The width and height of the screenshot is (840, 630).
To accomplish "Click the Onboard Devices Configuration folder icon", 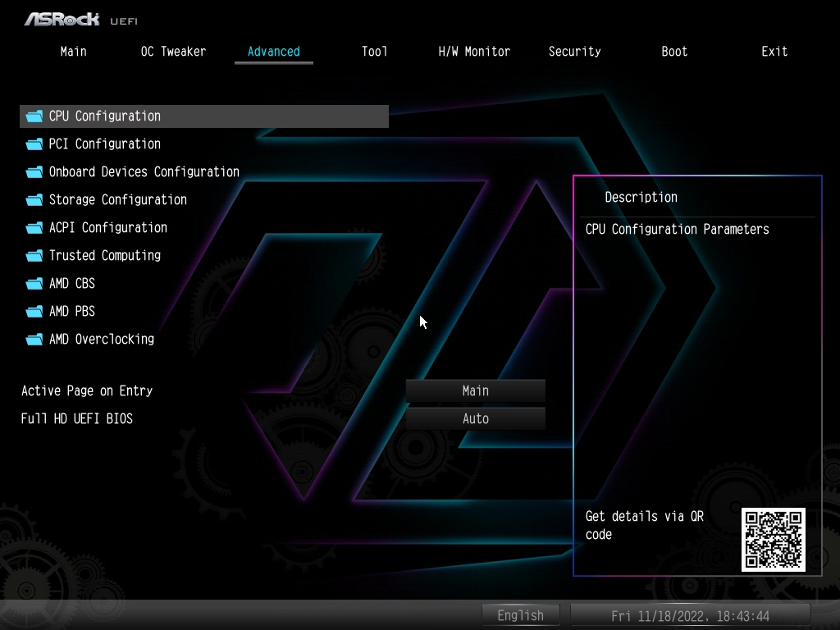I will 34,172.
